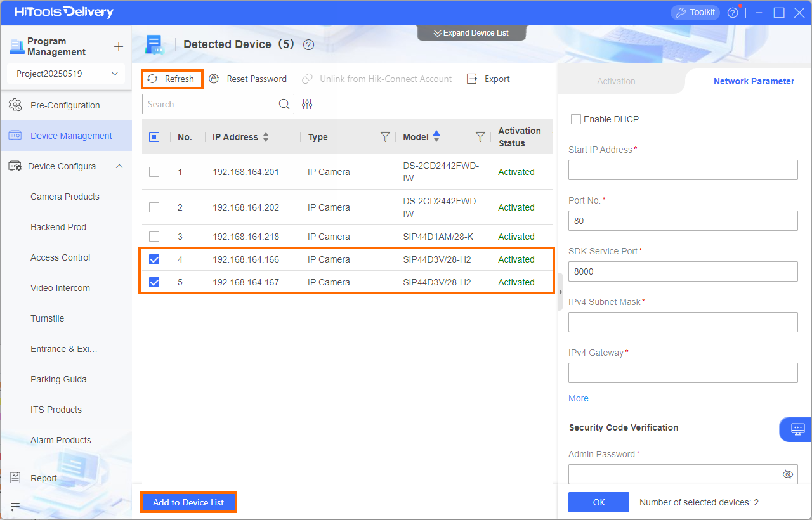Screen dimensions: 812x520
Task: Collapse the Device Configuration group
Action: 119,166
